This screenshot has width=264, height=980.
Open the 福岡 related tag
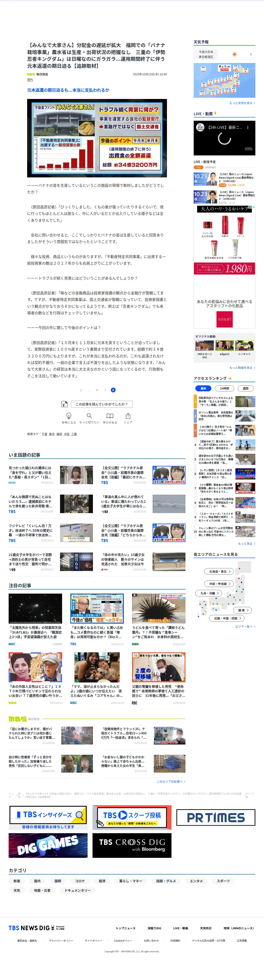59,434
